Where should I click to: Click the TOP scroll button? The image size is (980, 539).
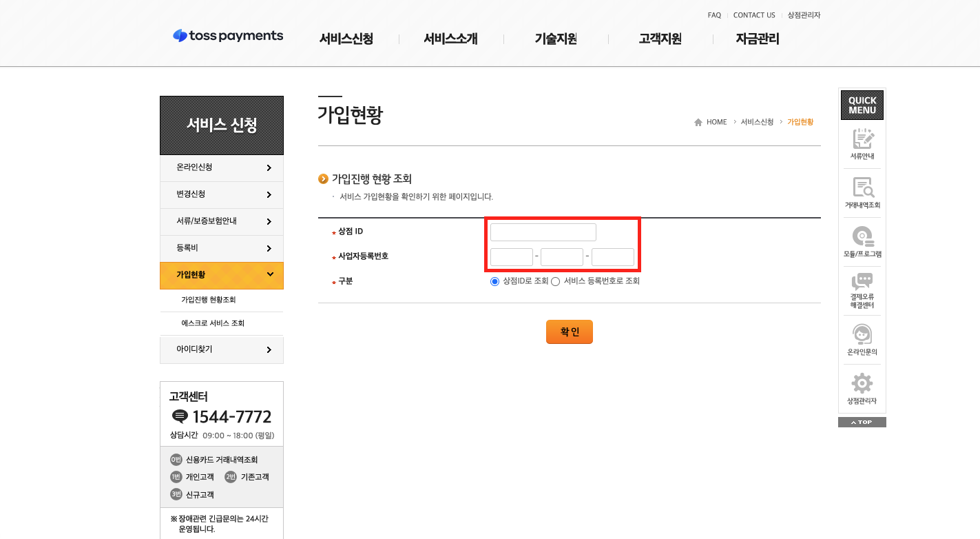point(862,422)
